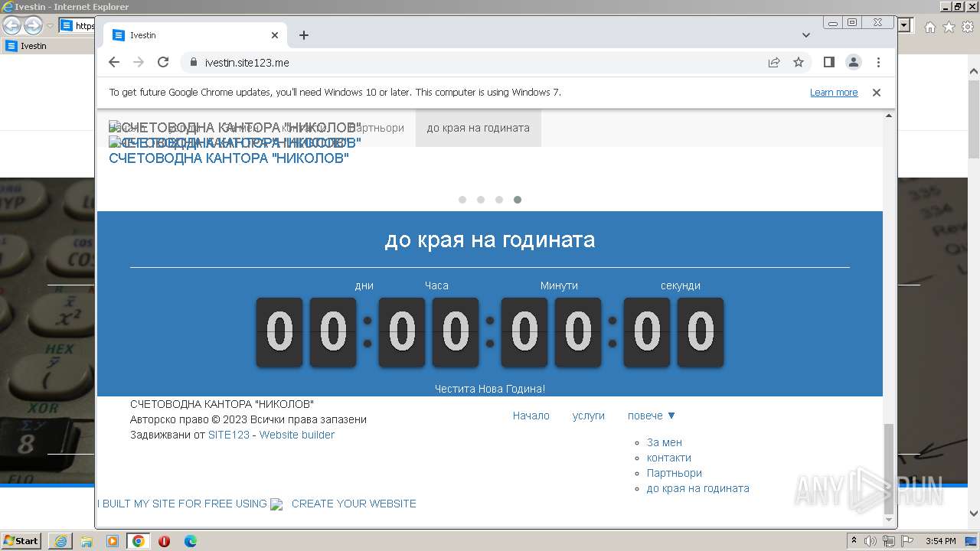Click the Internet Explorer forward button
Viewport: 980px width, 551px height.
pyautogui.click(x=33, y=25)
